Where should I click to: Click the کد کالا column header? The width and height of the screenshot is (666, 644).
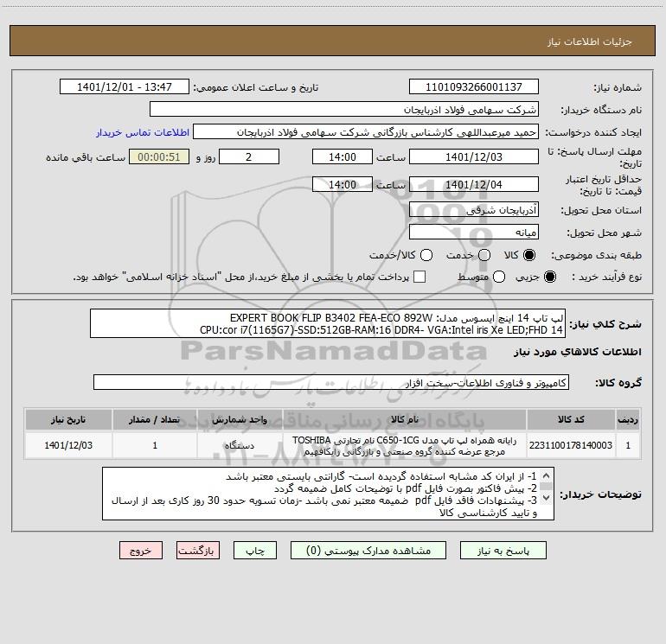click(x=571, y=419)
